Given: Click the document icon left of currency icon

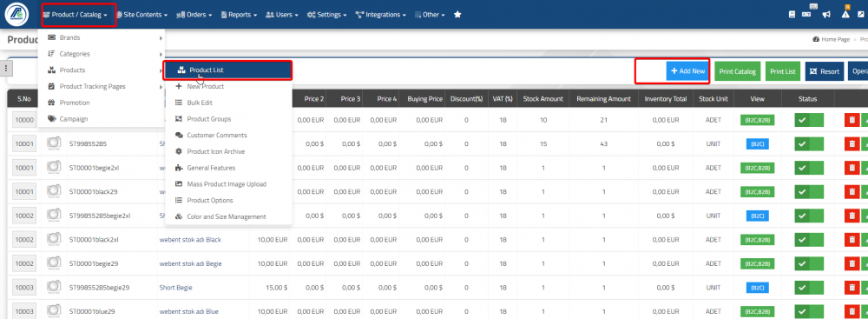Looking at the screenshot, I should tap(792, 15).
